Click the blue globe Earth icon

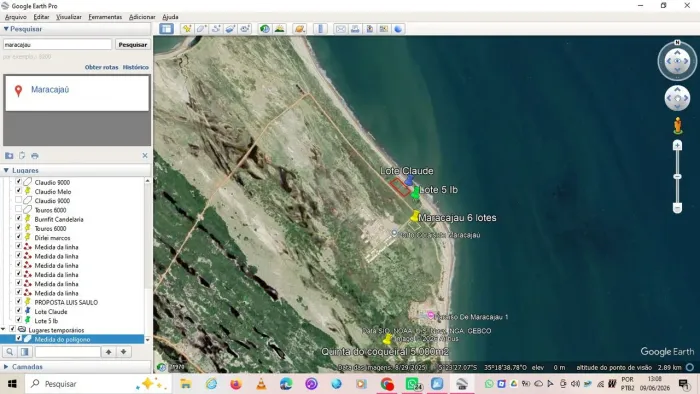(x=398, y=29)
